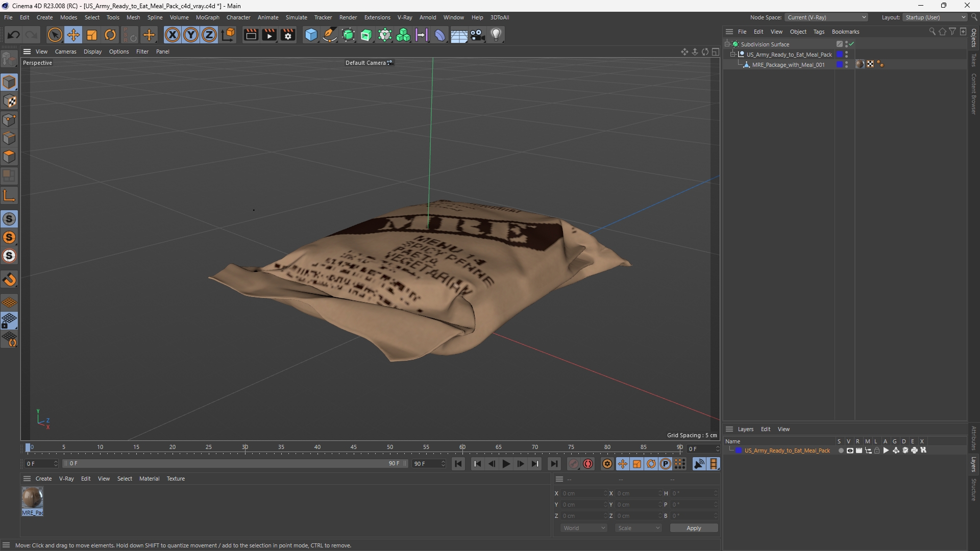Select MRE_Package_with_Meal_001 object

coord(788,65)
